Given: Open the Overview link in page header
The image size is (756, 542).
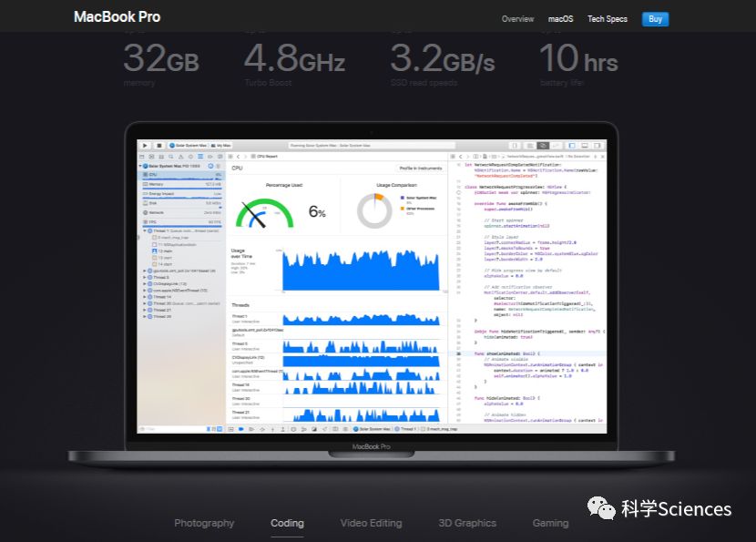Looking at the screenshot, I should pyautogui.click(x=517, y=19).
